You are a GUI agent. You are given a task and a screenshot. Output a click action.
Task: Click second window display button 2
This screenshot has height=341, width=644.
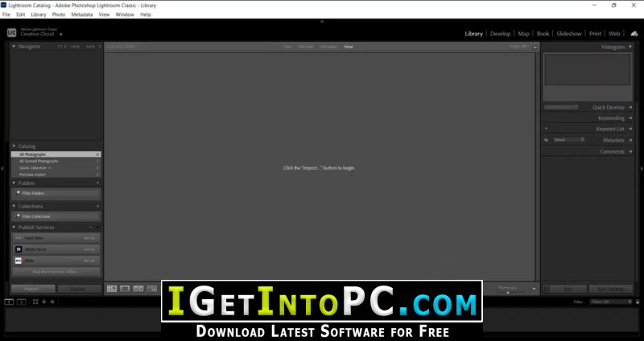(22, 302)
